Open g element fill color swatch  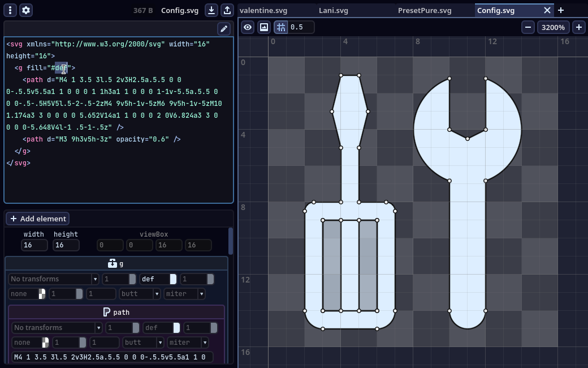[x=173, y=279]
